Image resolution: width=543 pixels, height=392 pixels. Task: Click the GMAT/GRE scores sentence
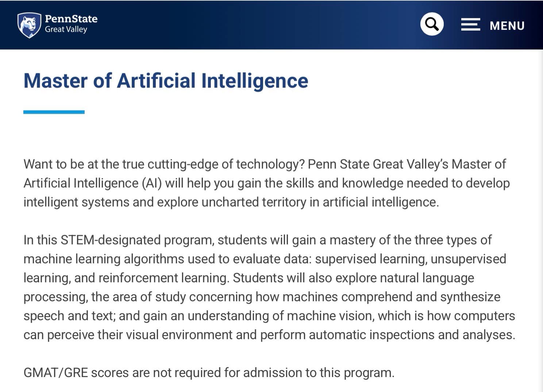209,373
